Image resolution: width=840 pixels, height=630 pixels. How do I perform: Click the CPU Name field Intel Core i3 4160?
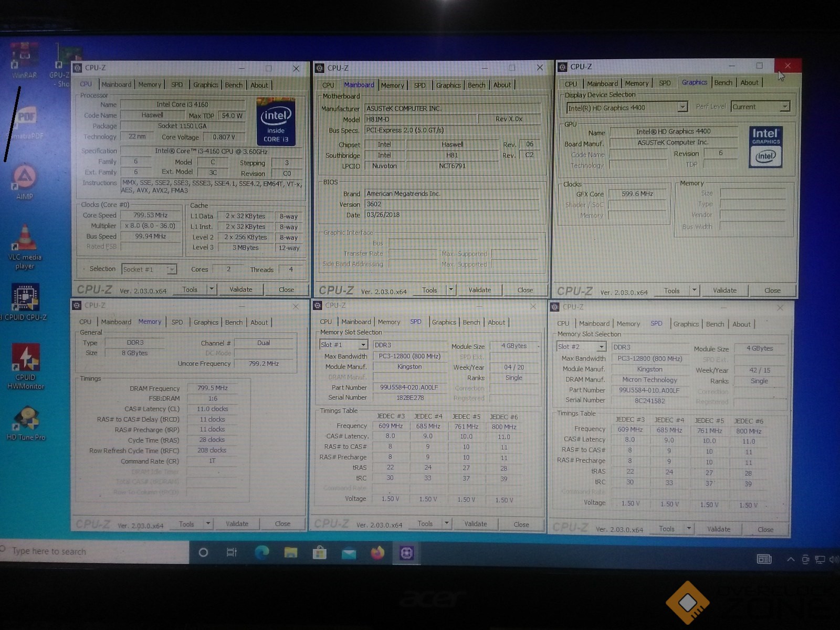(182, 104)
